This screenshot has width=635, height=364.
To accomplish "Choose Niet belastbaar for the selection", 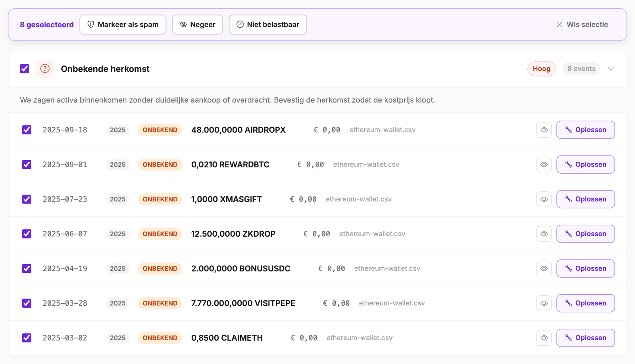I will point(268,25).
